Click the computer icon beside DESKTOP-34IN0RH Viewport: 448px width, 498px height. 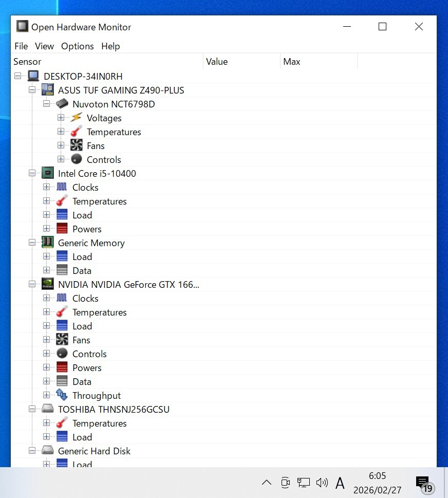tap(33, 76)
